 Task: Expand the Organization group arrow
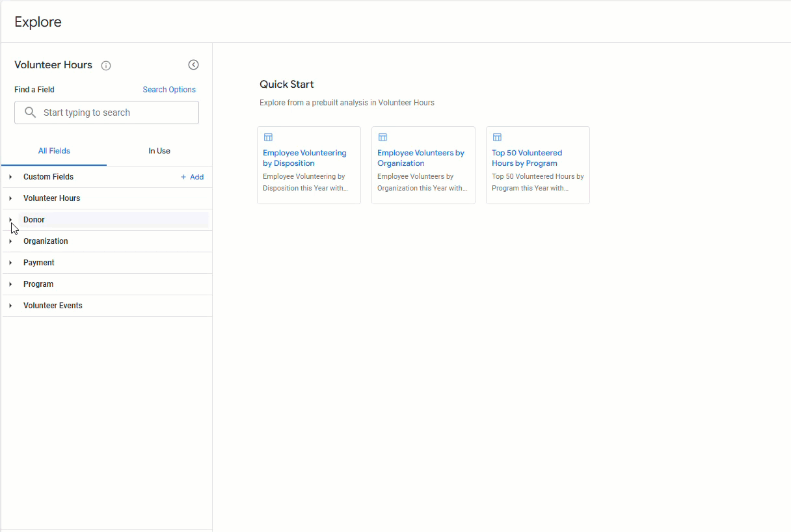point(10,241)
